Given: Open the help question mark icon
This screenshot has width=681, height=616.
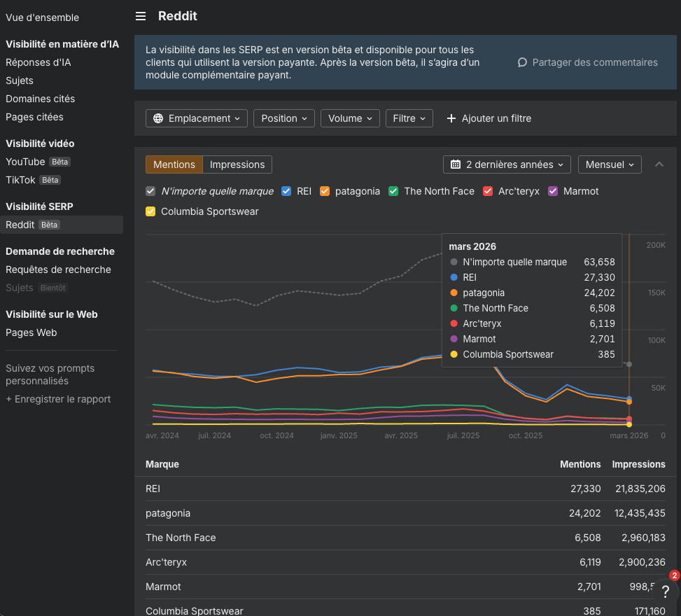Looking at the screenshot, I should coord(665,591).
